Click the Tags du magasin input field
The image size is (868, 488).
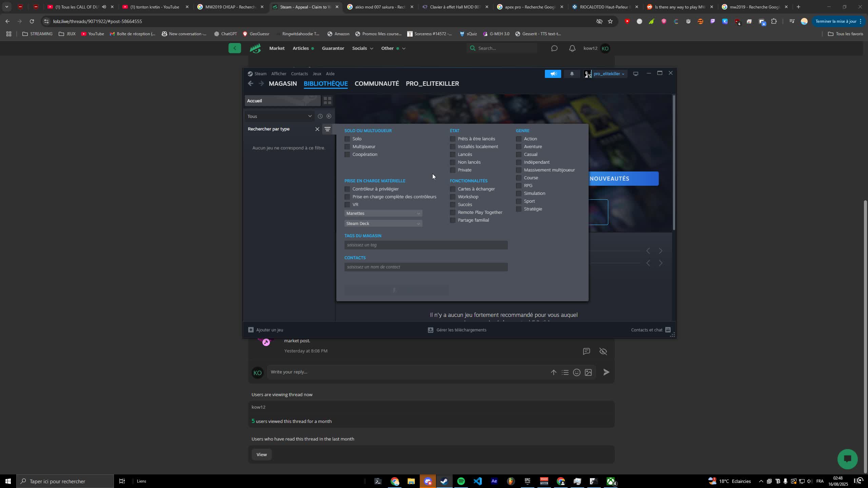coord(426,245)
